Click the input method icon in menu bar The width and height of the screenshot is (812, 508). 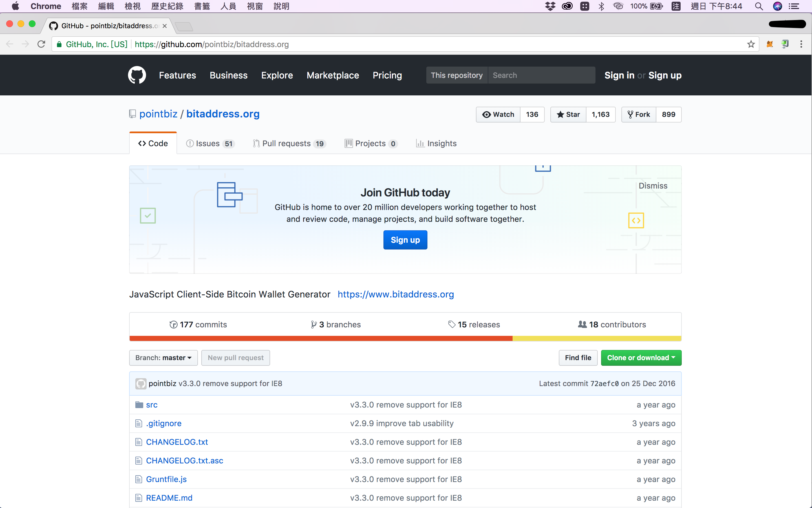click(676, 6)
